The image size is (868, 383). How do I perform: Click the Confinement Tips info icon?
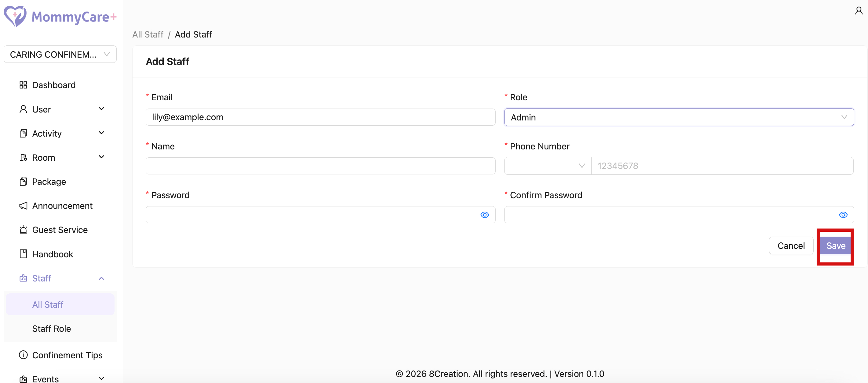tap(23, 355)
